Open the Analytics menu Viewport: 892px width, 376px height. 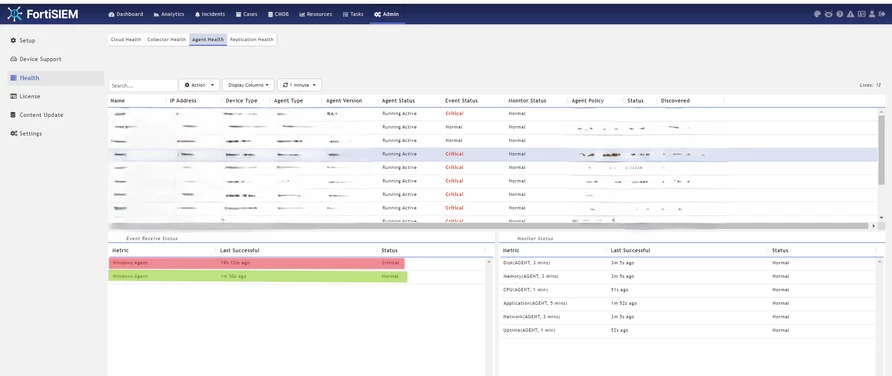click(169, 14)
